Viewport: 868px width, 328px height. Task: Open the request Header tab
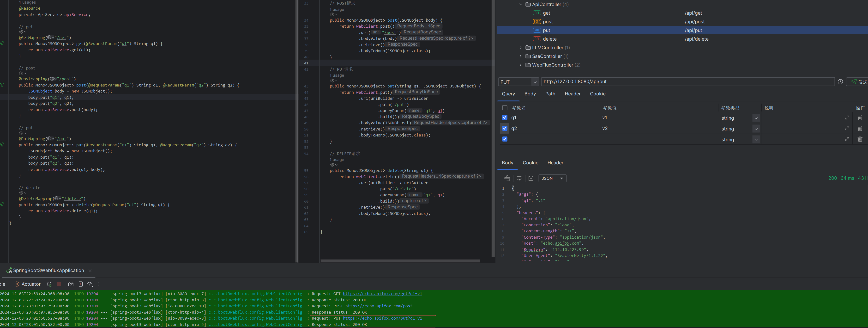tap(573, 94)
